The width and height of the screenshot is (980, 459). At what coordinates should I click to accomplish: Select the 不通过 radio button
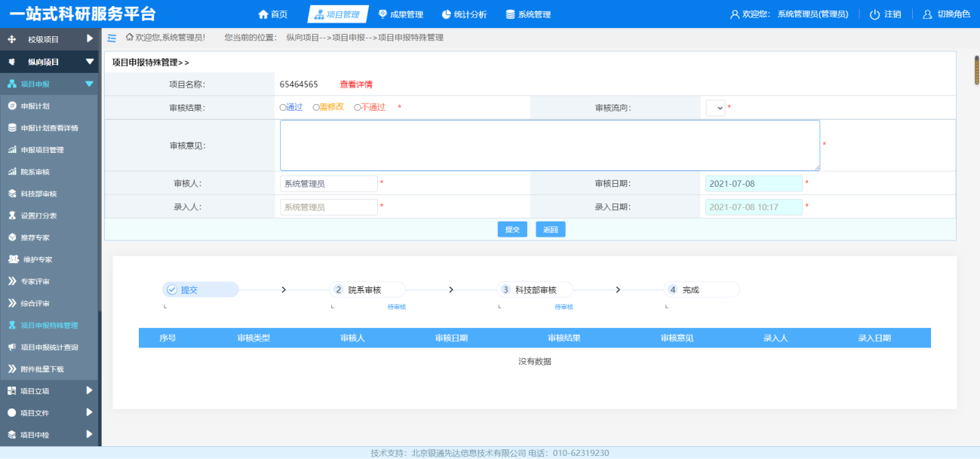pyautogui.click(x=357, y=107)
